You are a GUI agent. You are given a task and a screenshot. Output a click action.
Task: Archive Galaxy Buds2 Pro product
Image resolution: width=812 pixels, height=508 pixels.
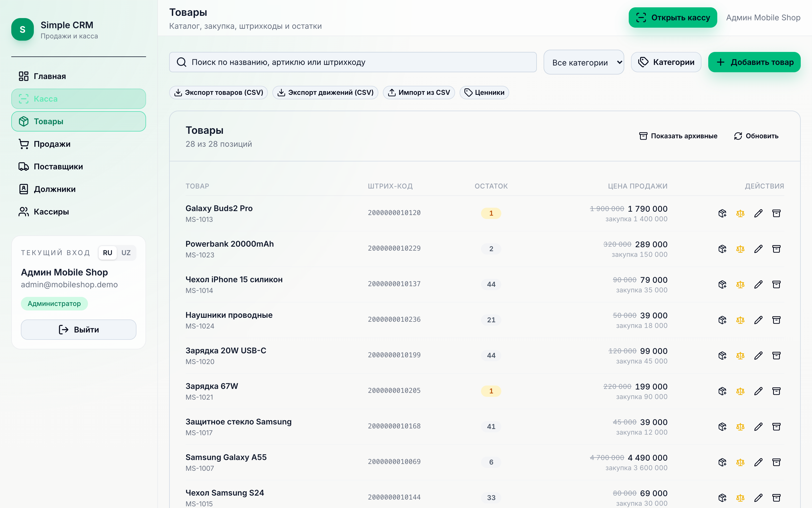(x=776, y=213)
